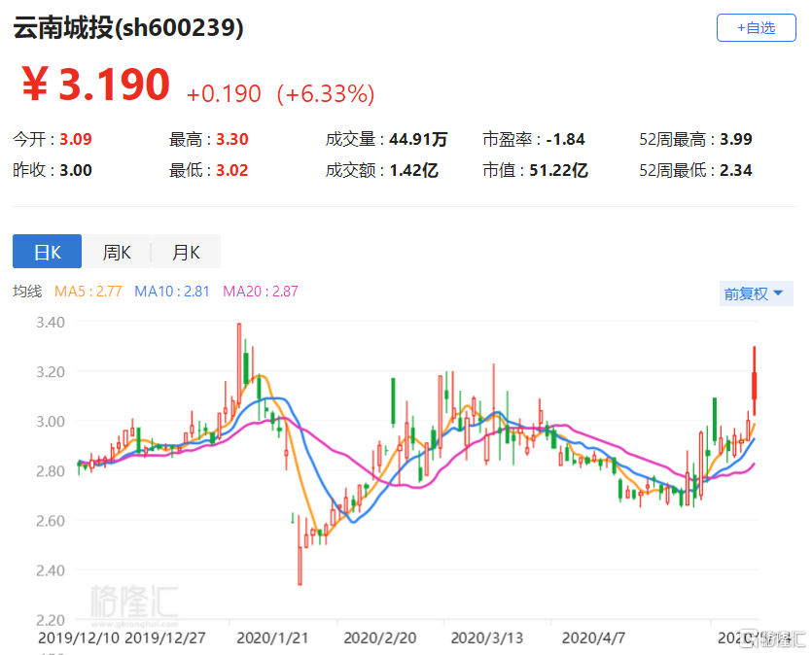Click the 成交量 value 44.91万
Image resolution: width=812 pixels, height=655 pixels.
pos(418,139)
